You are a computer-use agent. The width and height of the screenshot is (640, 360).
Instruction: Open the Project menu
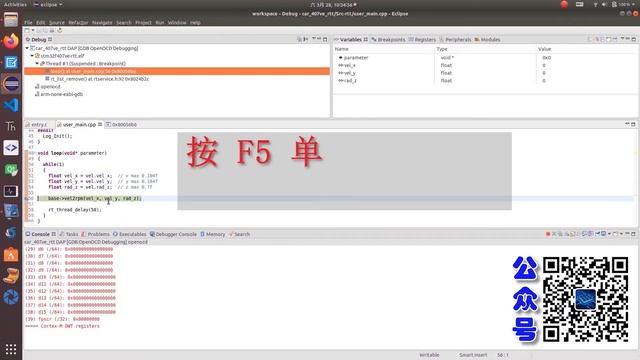(143, 22)
